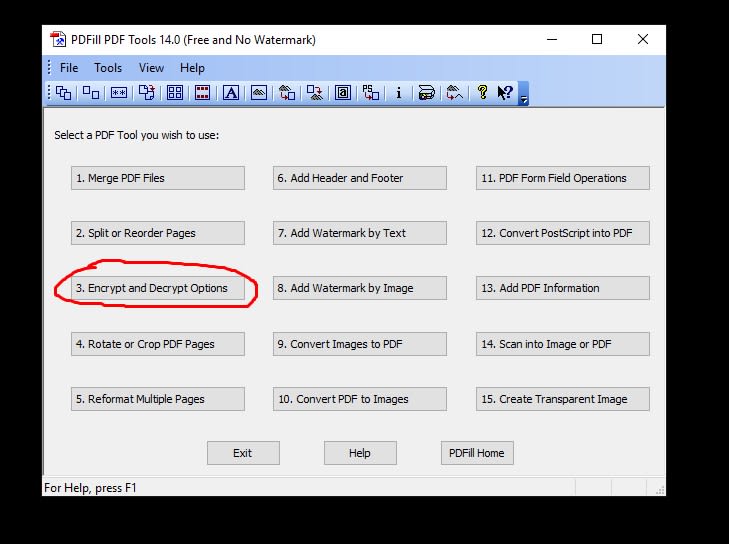
Task: Click the Help button at bottom
Action: pos(360,453)
